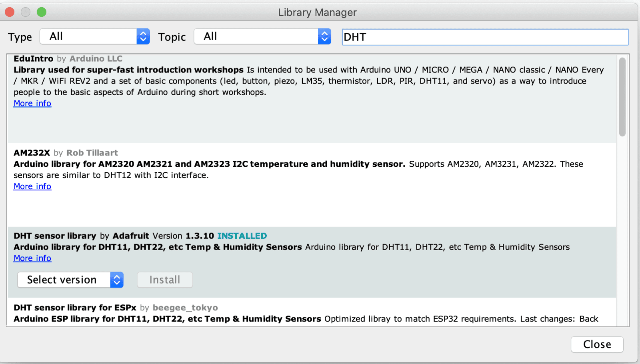640x364 pixels.
Task: Click the greyed Install button
Action: tap(165, 280)
